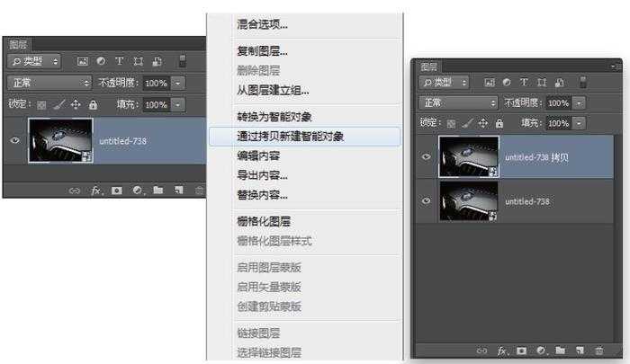This screenshot has width=630, height=364.
Task: Hide untitled-738 layer in left panel
Action: (15, 140)
